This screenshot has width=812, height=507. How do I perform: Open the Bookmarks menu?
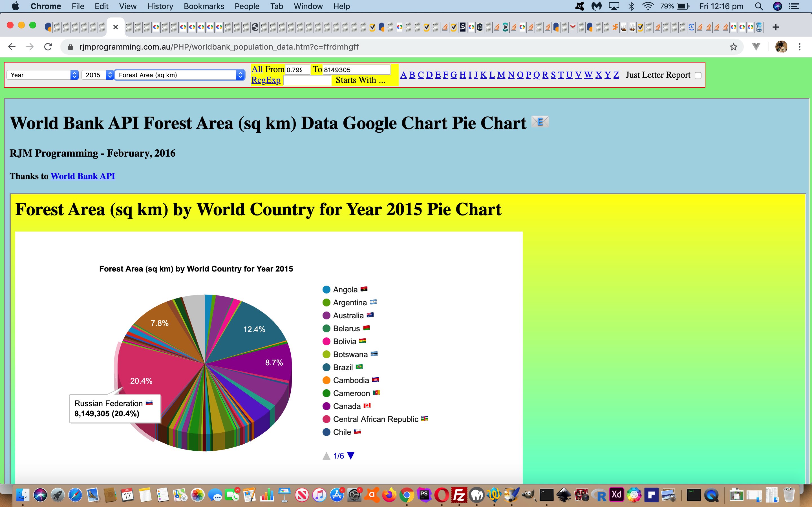(x=204, y=6)
